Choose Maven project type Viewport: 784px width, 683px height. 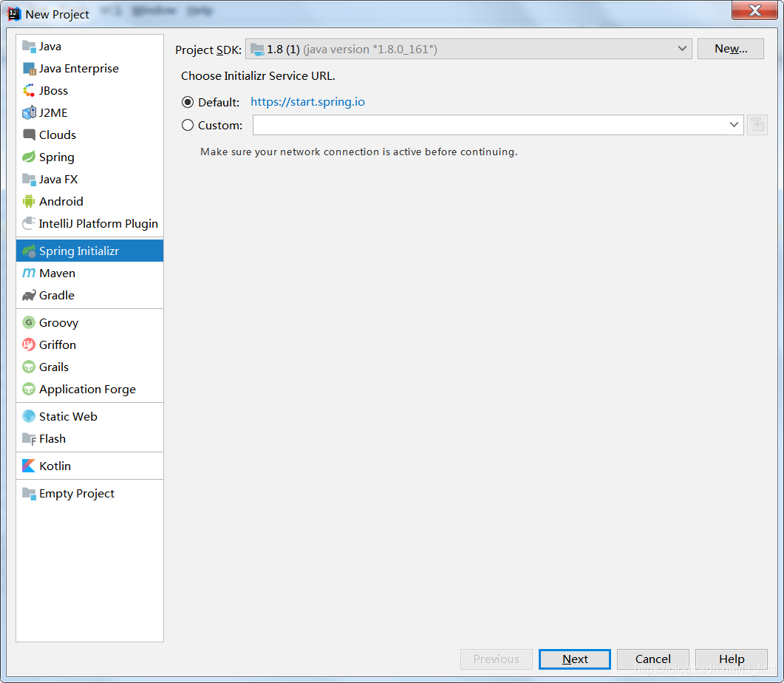(x=90, y=273)
